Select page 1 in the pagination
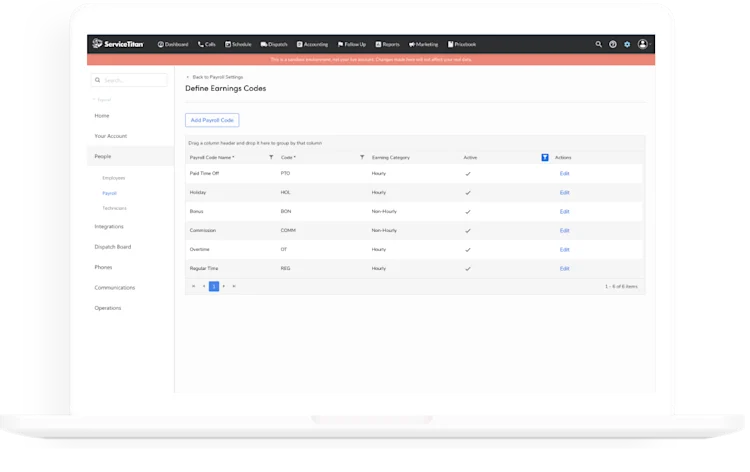 (214, 286)
